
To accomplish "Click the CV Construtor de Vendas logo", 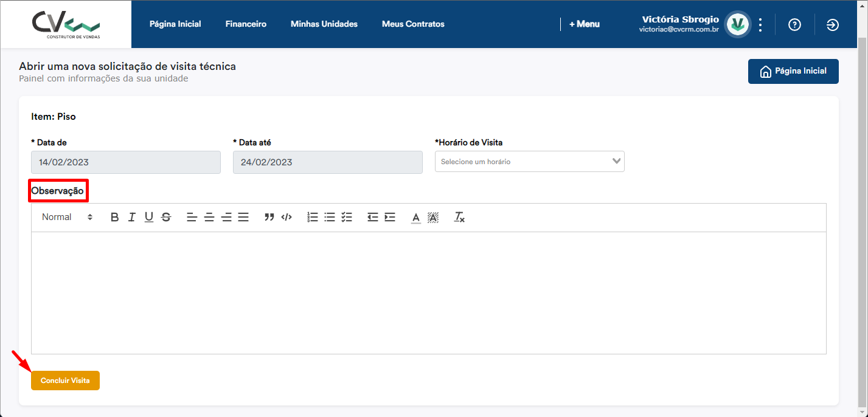I will [x=66, y=24].
